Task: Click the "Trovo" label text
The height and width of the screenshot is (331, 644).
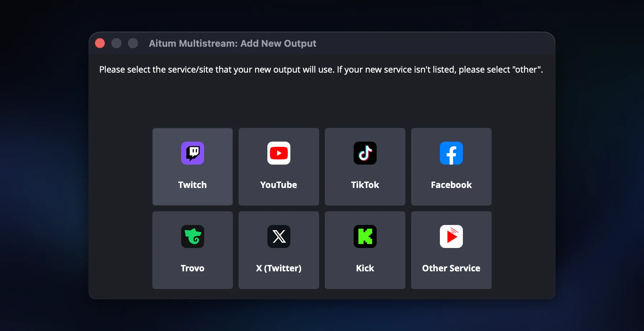Action: (193, 268)
